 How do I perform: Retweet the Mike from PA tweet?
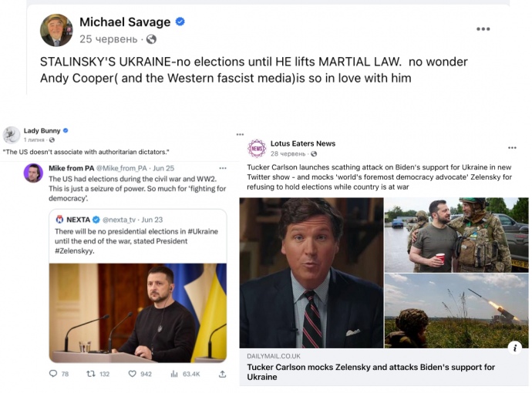[89, 375]
